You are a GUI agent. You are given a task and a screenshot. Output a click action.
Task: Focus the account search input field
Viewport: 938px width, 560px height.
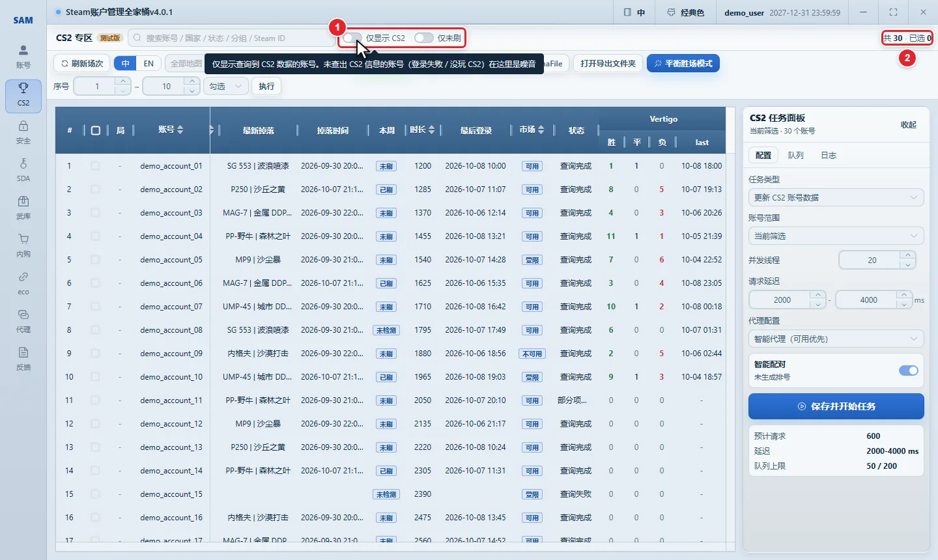(x=232, y=38)
